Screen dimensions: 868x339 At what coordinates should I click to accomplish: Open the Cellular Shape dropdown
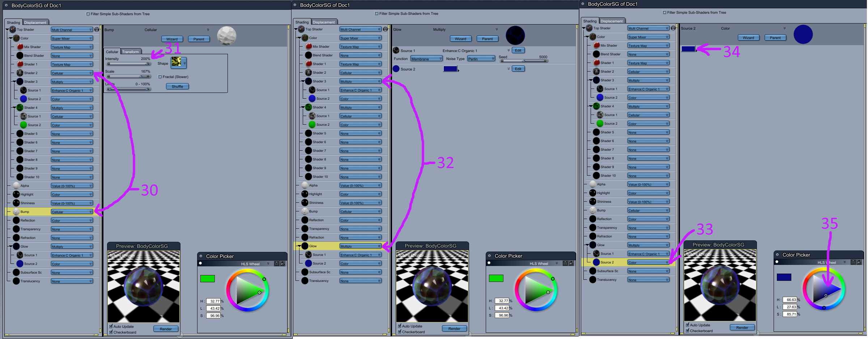(179, 63)
